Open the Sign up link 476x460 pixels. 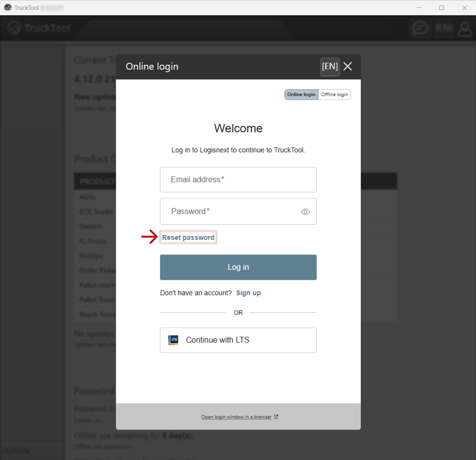(x=248, y=293)
